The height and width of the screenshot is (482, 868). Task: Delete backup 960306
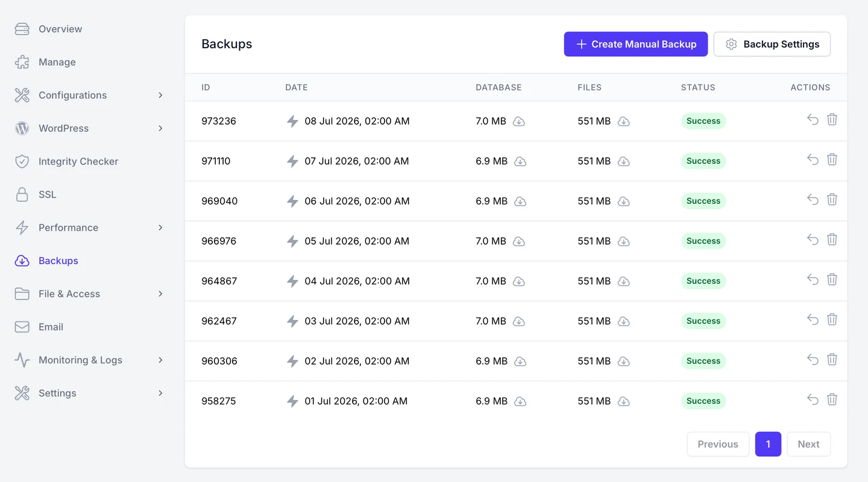click(x=832, y=359)
